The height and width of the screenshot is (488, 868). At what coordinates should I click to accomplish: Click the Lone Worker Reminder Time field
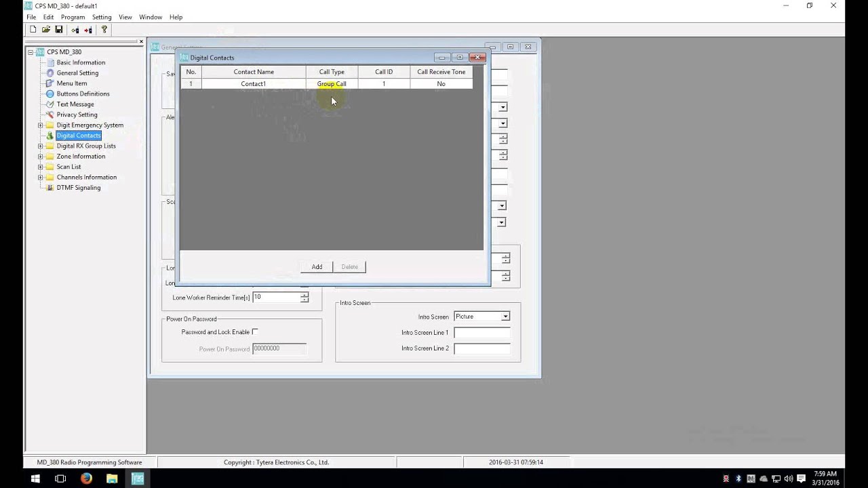pos(276,298)
